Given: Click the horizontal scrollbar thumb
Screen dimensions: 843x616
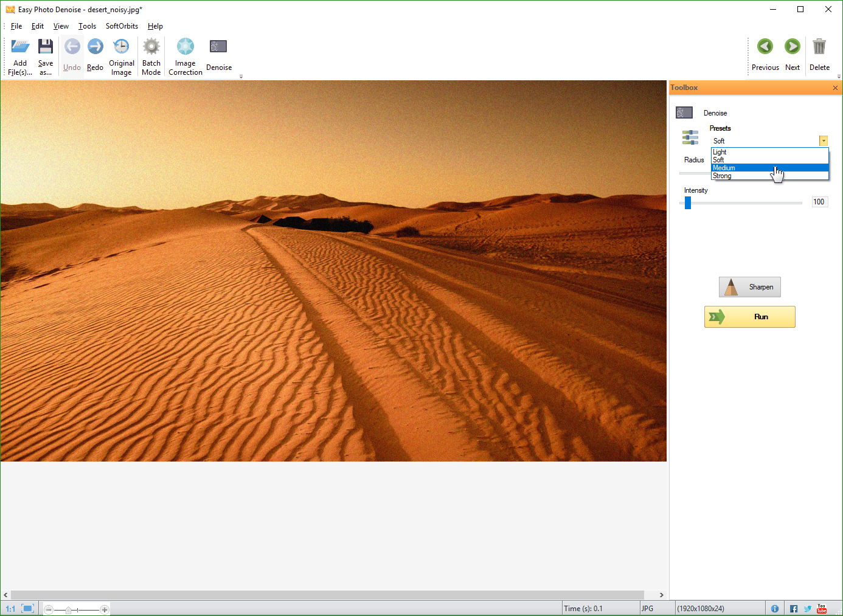Looking at the screenshot, I should (327, 595).
